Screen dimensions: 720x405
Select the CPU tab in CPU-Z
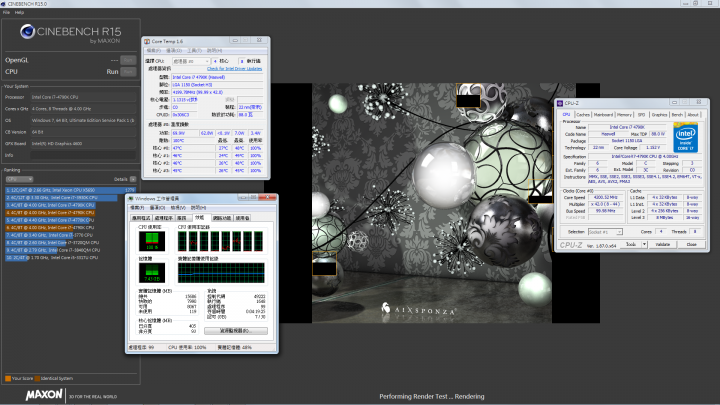pos(566,114)
